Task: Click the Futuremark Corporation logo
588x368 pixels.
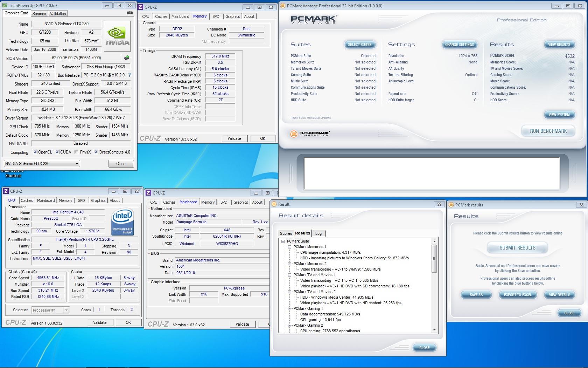Action: pos(310,134)
